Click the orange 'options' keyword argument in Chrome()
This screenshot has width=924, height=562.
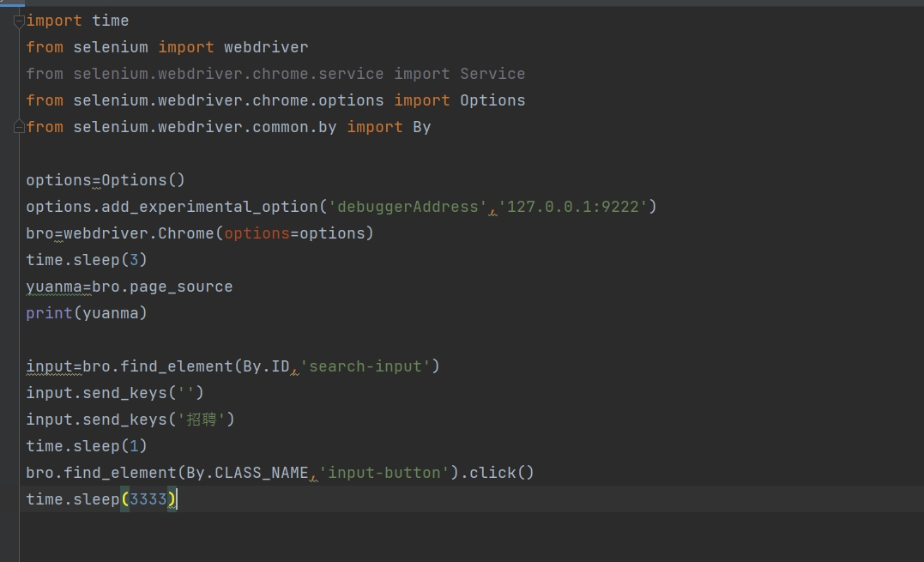pyautogui.click(x=257, y=233)
